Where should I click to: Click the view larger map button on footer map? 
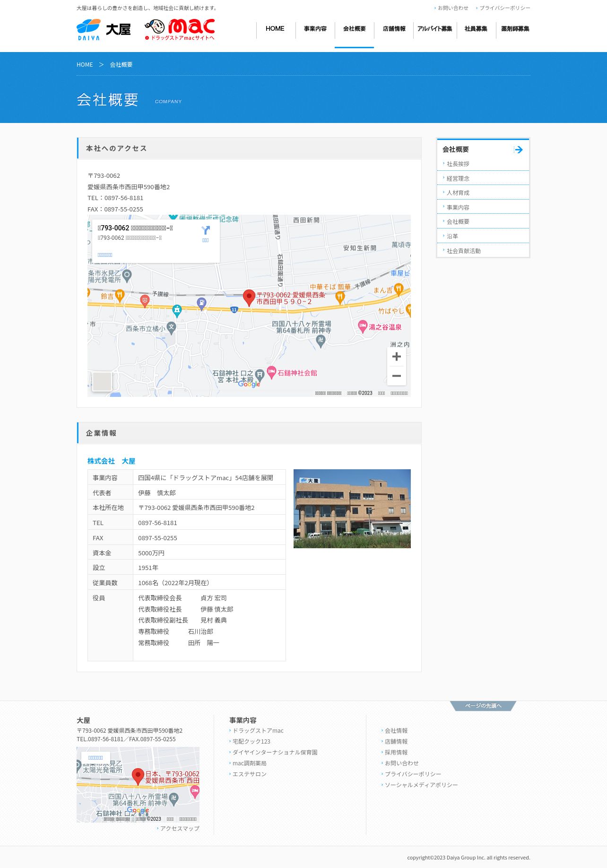[x=95, y=758]
